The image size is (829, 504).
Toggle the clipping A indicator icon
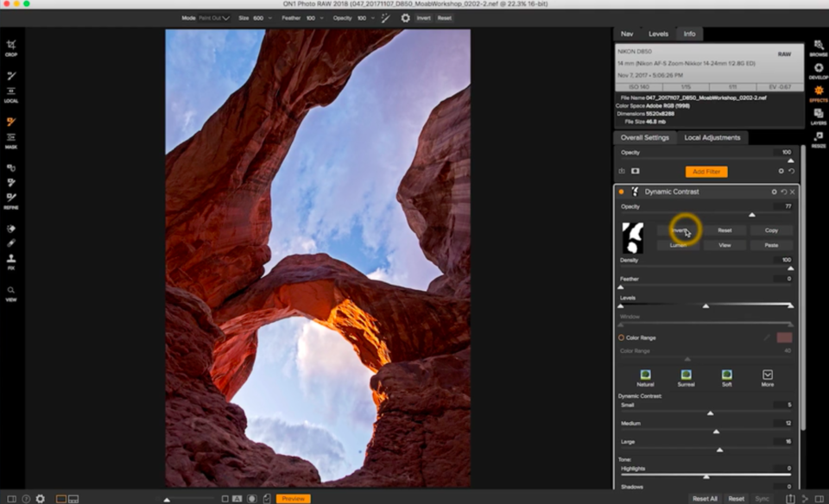tap(237, 498)
